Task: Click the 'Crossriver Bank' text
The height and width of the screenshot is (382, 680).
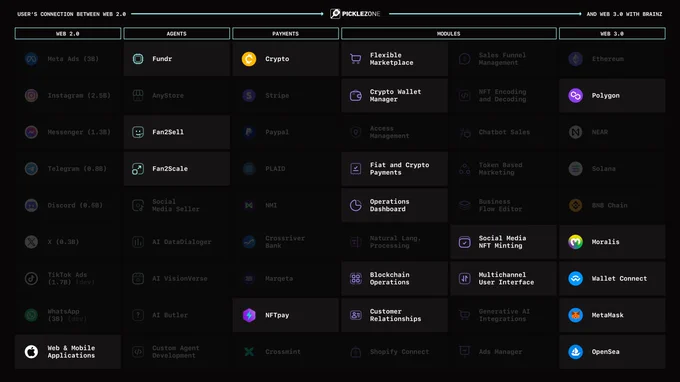Action: click(x=285, y=242)
